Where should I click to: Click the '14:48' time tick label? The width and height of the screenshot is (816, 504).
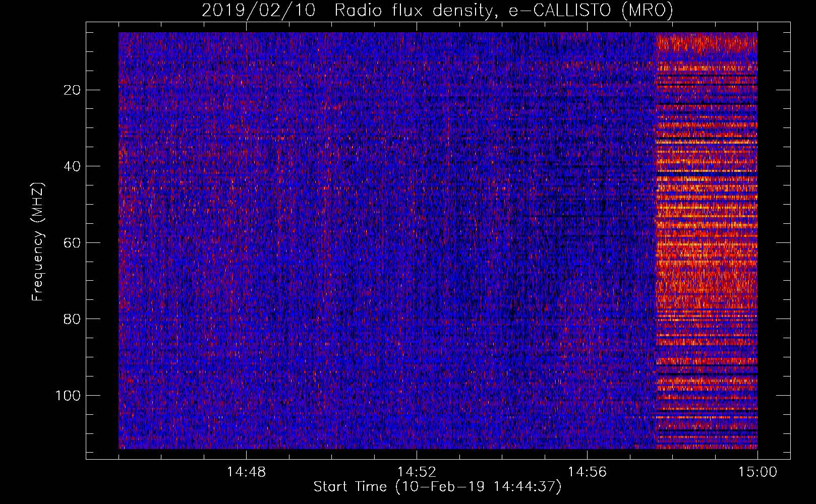pos(246,472)
